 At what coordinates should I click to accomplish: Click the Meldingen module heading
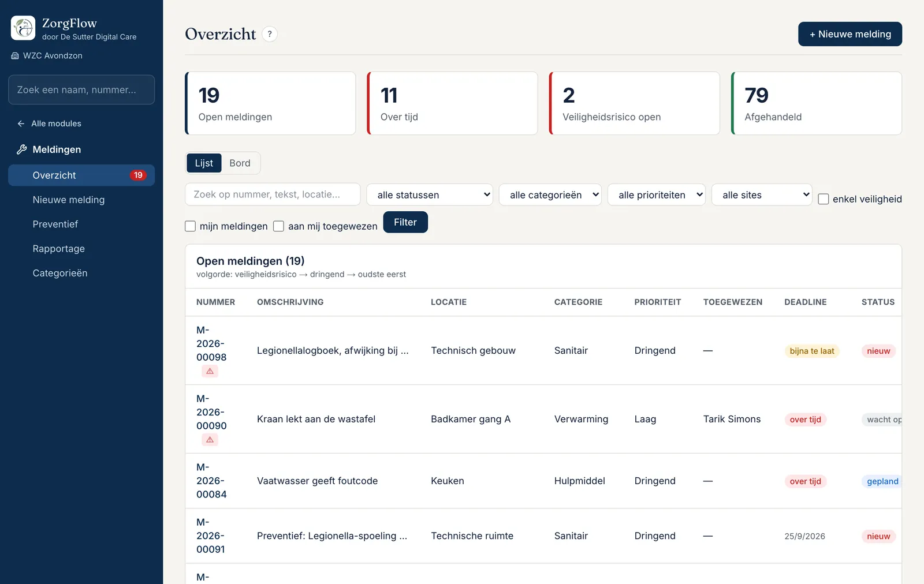(x=57, y=149)
